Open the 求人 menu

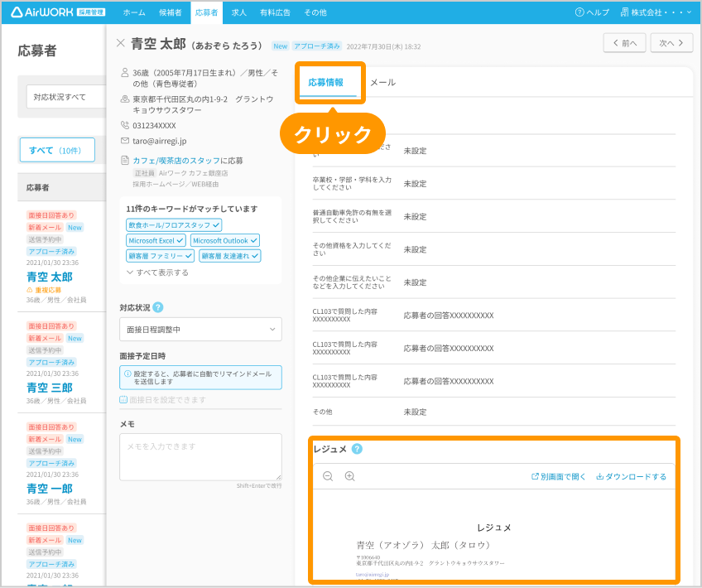tap(239, 12)
